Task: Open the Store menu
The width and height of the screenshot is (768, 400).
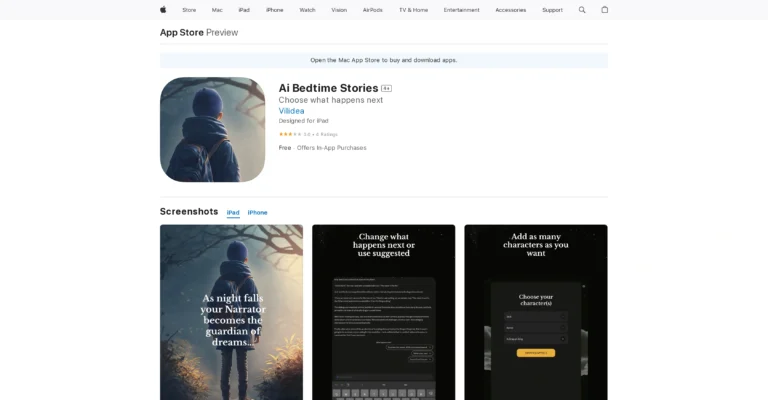Action: click(x=189, y=10)
